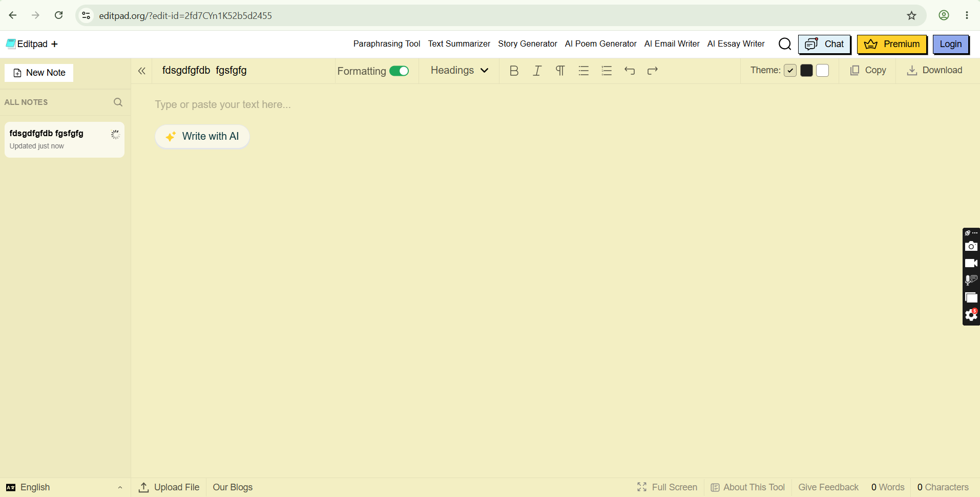The height and width of the screenshot is (497, 980).
Task: Redo the last edit
Action: point(653,71)
